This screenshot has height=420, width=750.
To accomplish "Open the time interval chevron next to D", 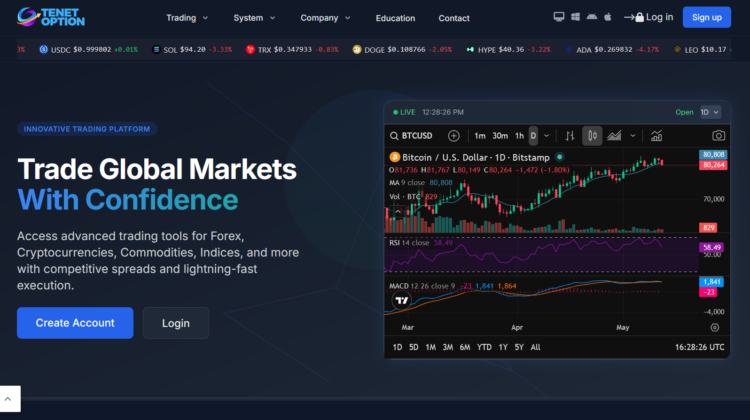I will pyautogui.click(x=547, y=136).
